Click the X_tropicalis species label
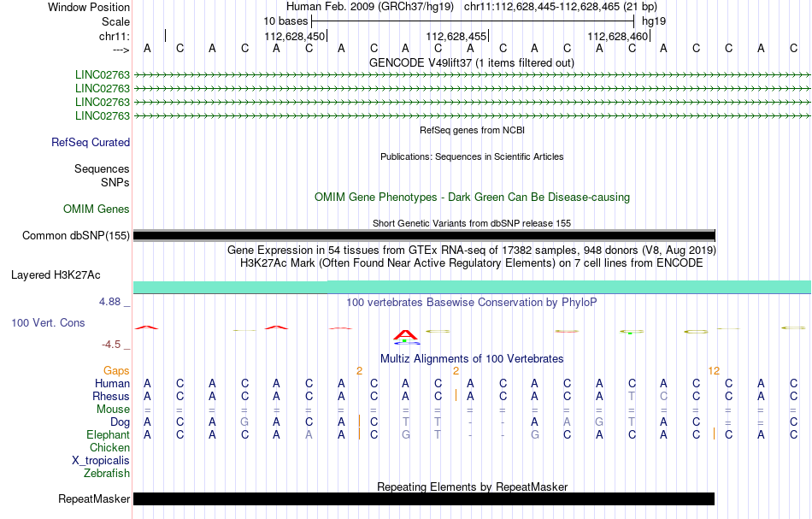 [x=101, y=461]
